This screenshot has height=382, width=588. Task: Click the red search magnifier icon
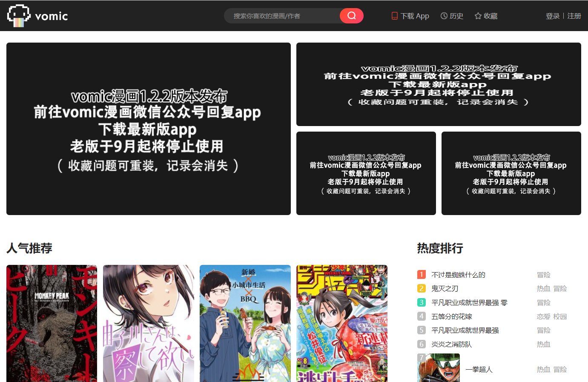click(x=351, y=15)
